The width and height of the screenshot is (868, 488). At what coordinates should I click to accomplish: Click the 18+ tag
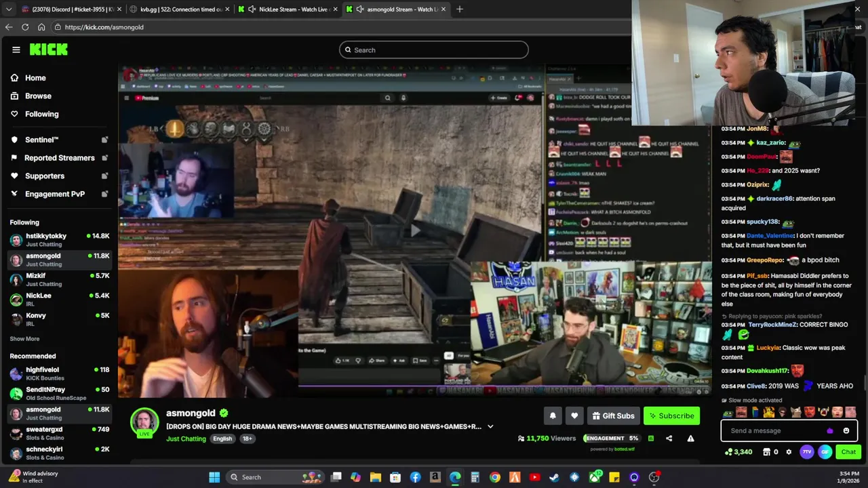point(247,439)
